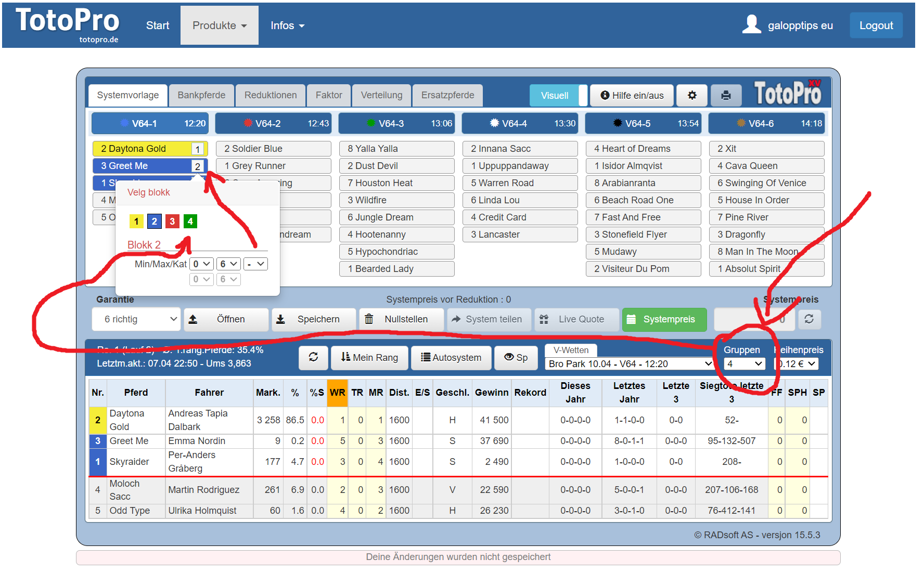Image resolution: width=924 pixels, height=572 pixels.
Task: Switch to Reduktionen tab
Action: (271, 95)
